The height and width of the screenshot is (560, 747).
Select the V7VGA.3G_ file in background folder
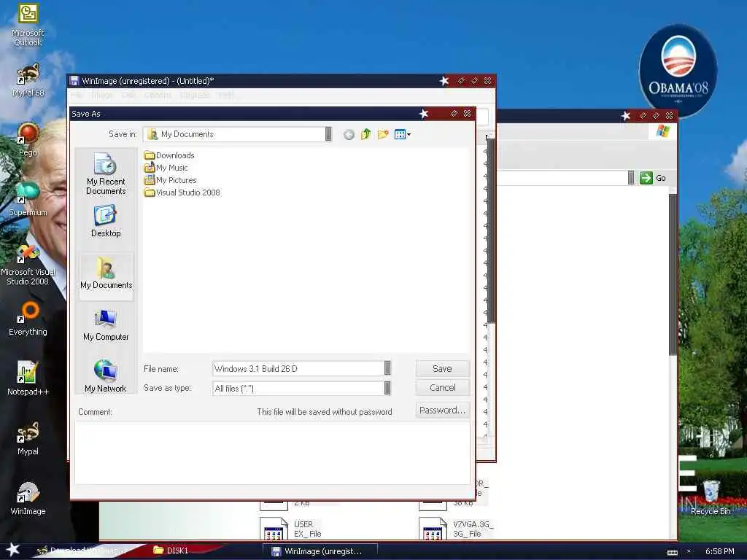(457, 529)
